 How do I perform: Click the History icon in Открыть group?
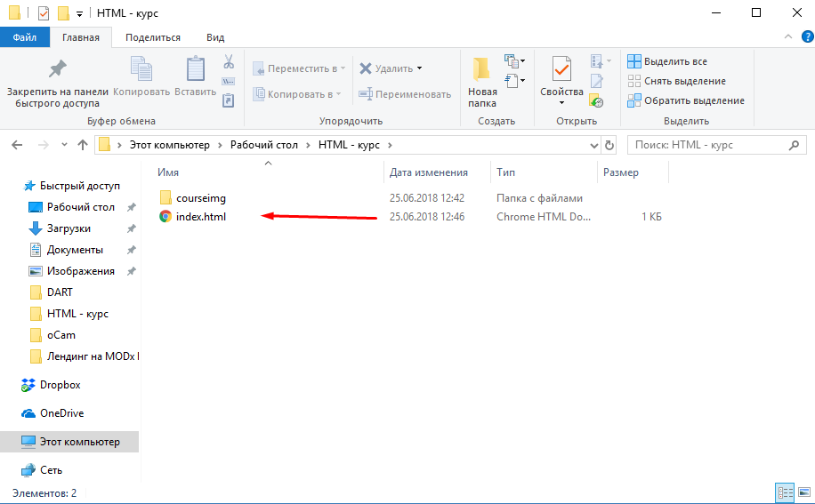(x=596, y=100)
